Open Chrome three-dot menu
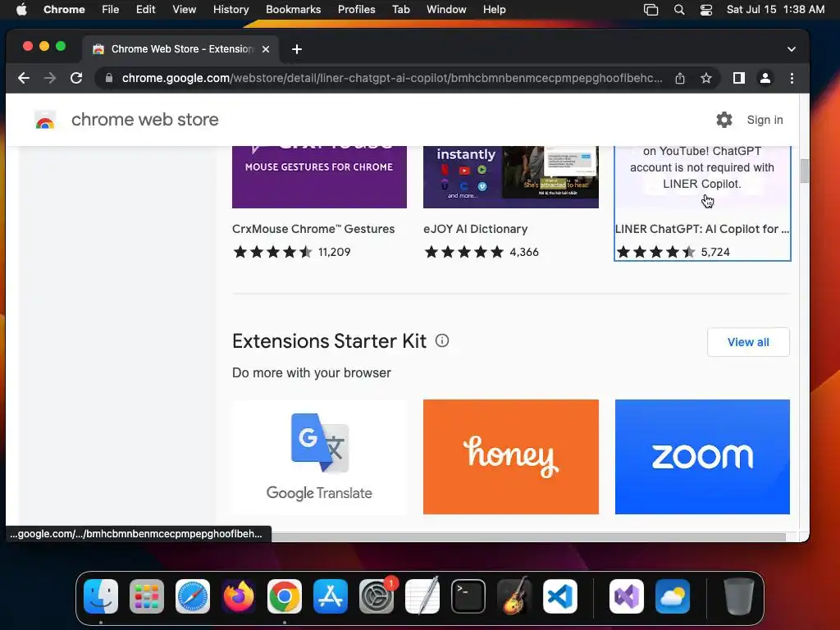The width and height of the screenshot is (840, 630). point(792,78)
